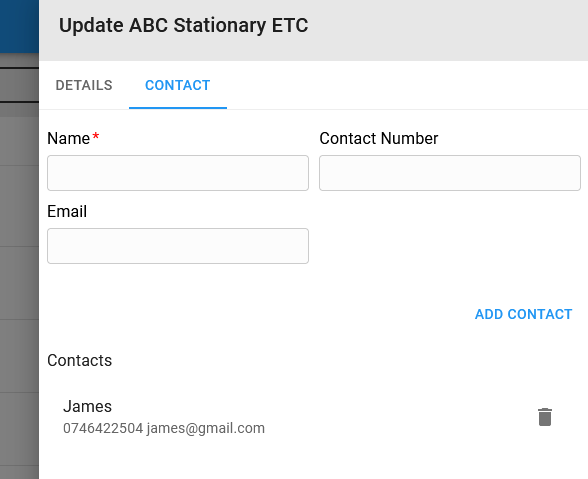Dismiss dialog via dimmed left overlay
Viewport: 588px width, 479px height.
(19, 281)
